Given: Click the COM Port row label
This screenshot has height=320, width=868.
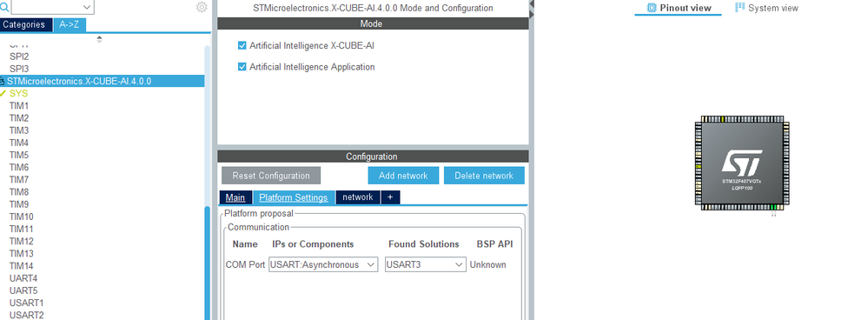Looking at the screenshot, I should coord(245,264).
